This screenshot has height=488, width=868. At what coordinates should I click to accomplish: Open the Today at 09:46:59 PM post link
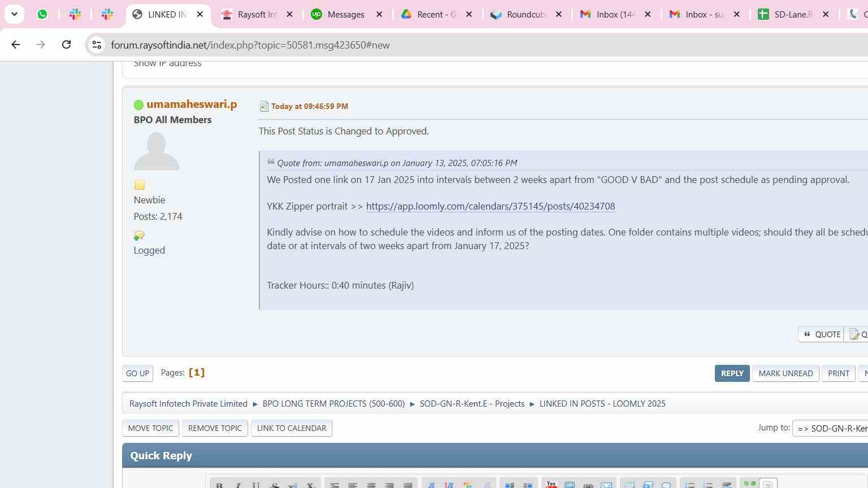[x=310, y=106]
